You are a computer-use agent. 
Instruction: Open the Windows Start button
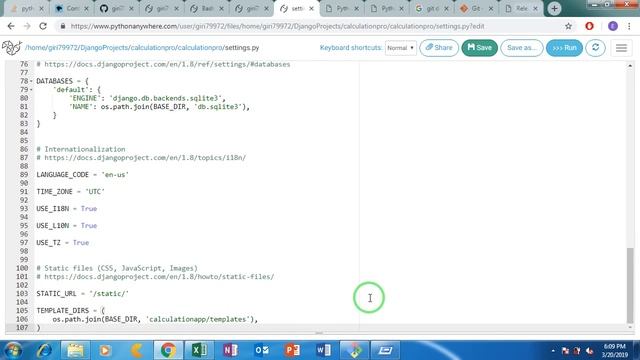click(x=13, y=350)
